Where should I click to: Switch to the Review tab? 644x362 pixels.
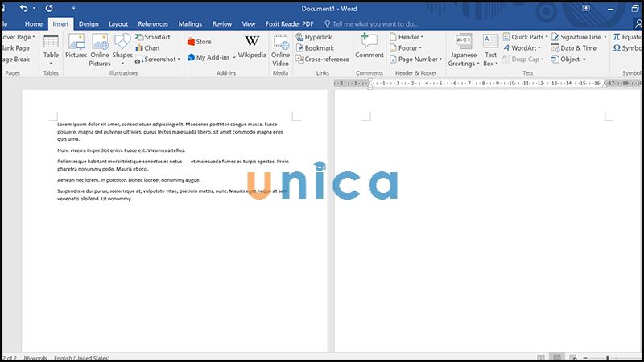[x=222, y=24]
